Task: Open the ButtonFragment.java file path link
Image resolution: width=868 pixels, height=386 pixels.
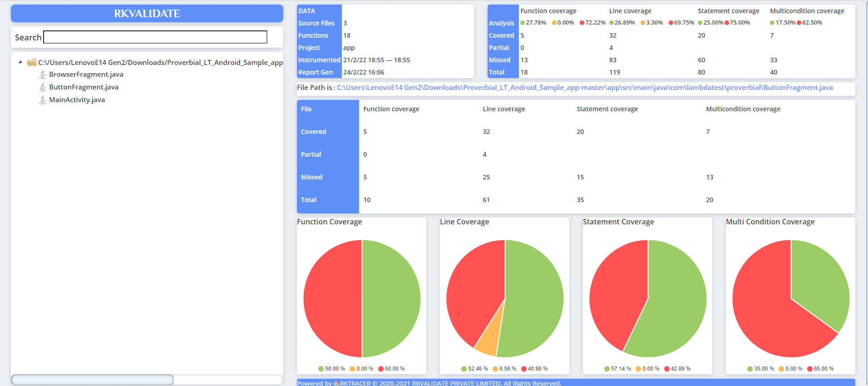Action: (584, 88)
